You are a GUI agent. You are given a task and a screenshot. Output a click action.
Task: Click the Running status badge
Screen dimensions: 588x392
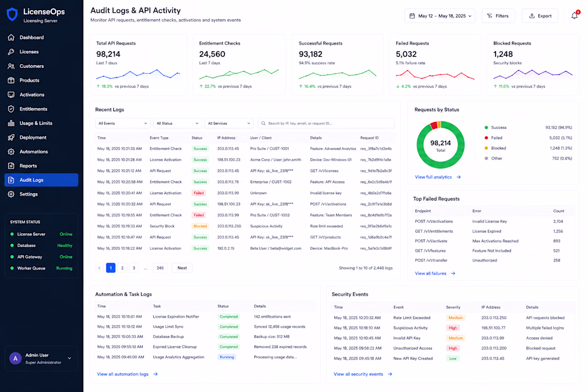click(227, 357)
